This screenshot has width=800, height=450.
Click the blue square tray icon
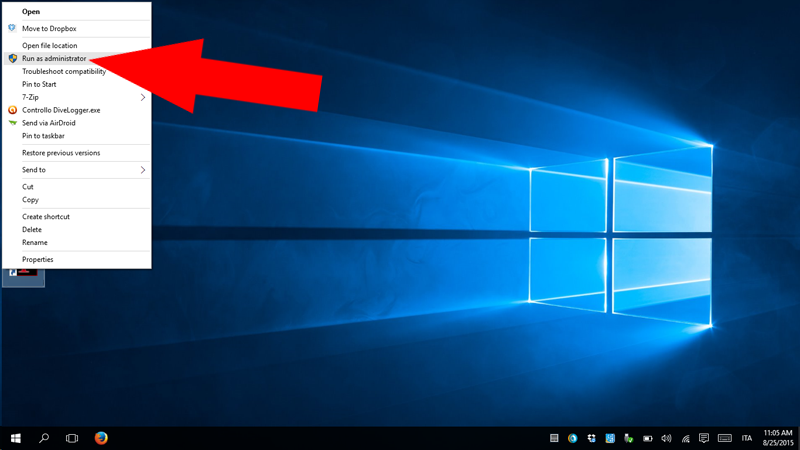610,438
